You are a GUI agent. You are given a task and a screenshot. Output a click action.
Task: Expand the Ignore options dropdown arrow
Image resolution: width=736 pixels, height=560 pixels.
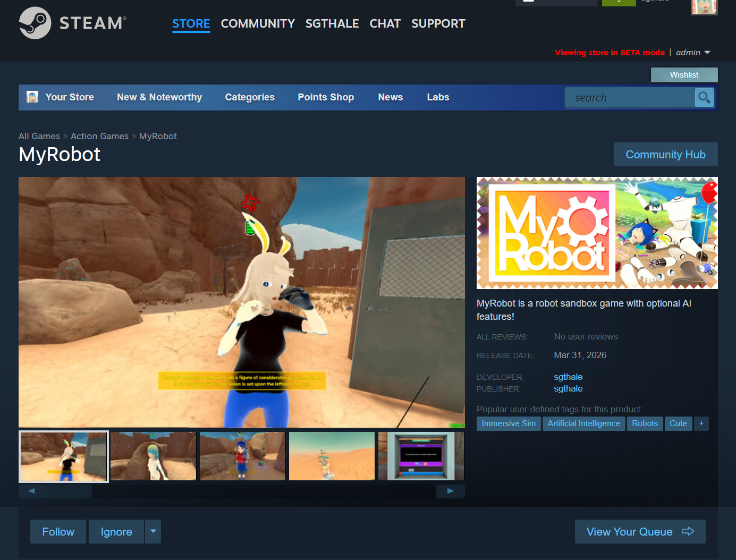coord(153,532)
